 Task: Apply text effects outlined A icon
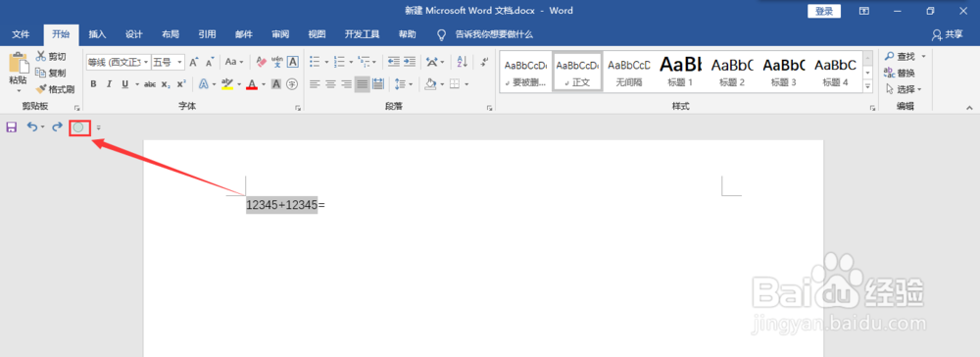click(x=203, y=83)
